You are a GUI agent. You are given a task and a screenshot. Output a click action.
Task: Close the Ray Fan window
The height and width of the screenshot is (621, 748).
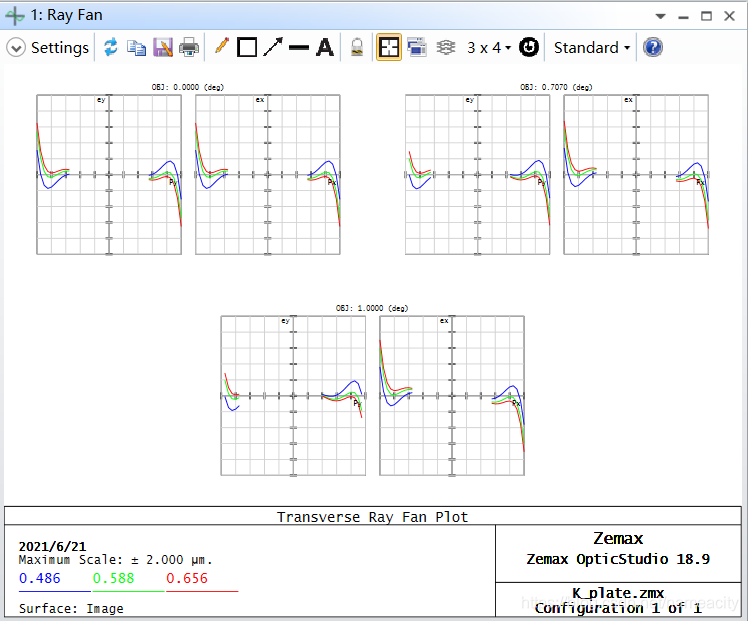[729, 16]
